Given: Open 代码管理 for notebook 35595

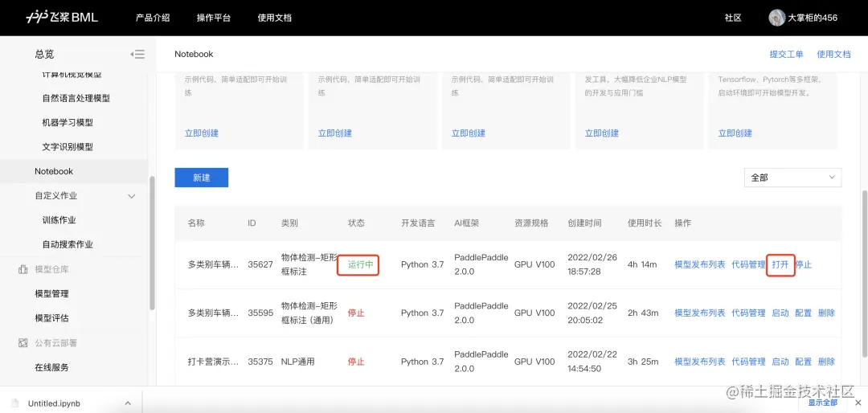Looking at the screenshot, I should click(x=748, y=313).
